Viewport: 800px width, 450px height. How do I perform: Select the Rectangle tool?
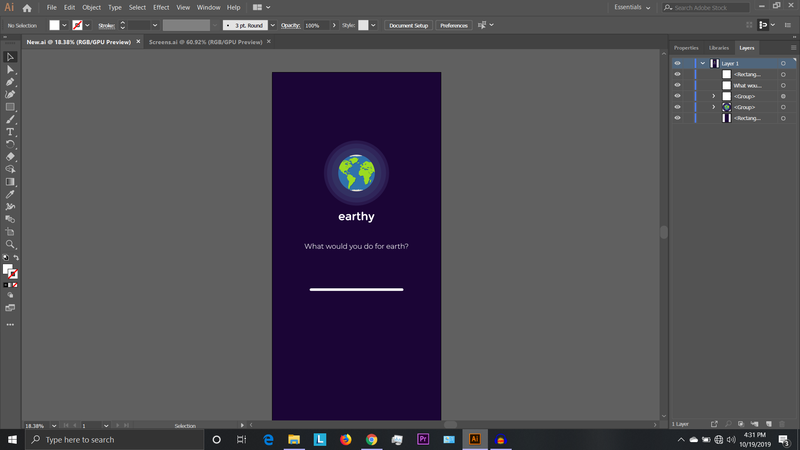[x=10, y=107]
